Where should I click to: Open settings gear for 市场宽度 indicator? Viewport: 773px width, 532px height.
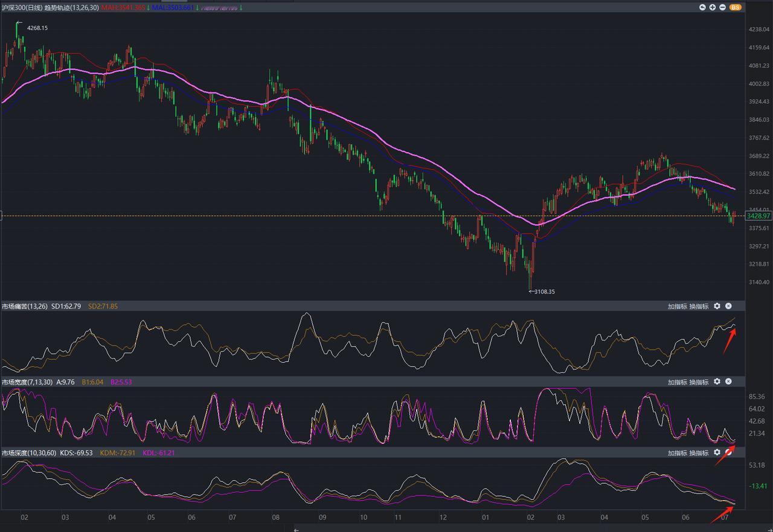[x=717, y=382]
